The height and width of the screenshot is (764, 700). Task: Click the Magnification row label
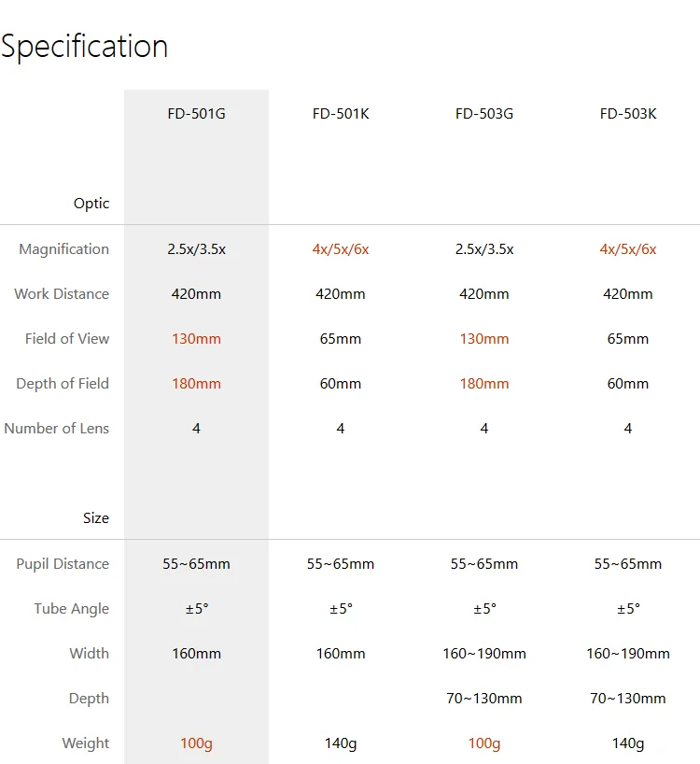[x=63, y=249]
